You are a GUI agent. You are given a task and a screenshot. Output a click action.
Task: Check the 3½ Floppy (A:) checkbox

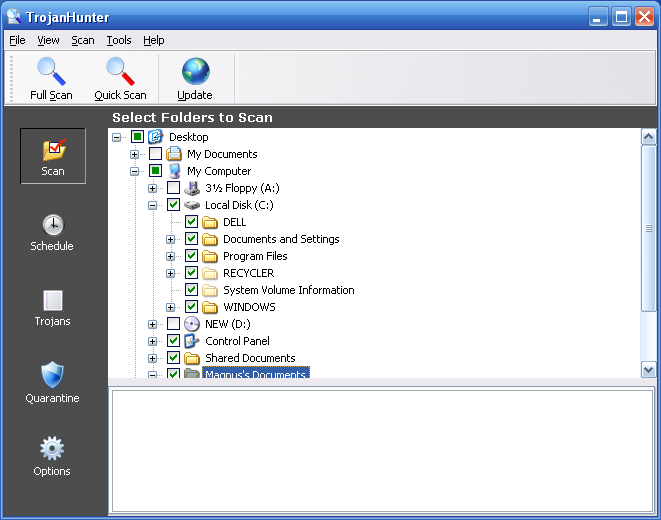173,188
